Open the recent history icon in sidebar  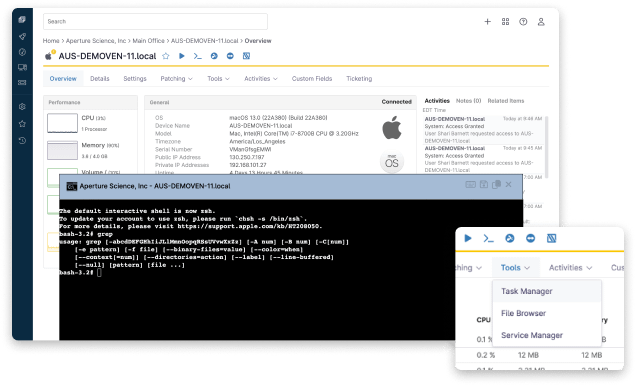[22, 140]
